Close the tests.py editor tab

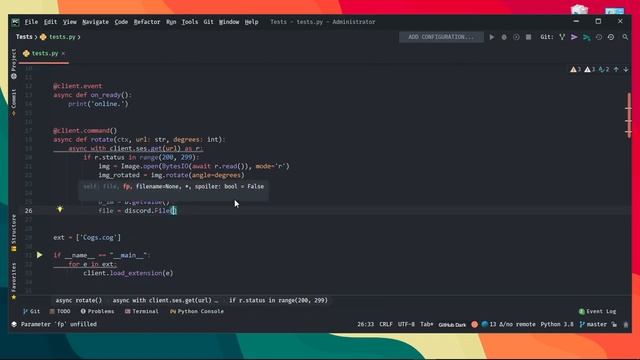[x=63, y=53]
